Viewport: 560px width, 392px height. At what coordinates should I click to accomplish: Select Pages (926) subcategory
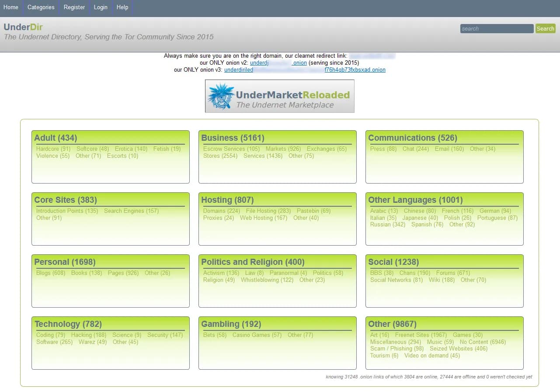(123, 273)
